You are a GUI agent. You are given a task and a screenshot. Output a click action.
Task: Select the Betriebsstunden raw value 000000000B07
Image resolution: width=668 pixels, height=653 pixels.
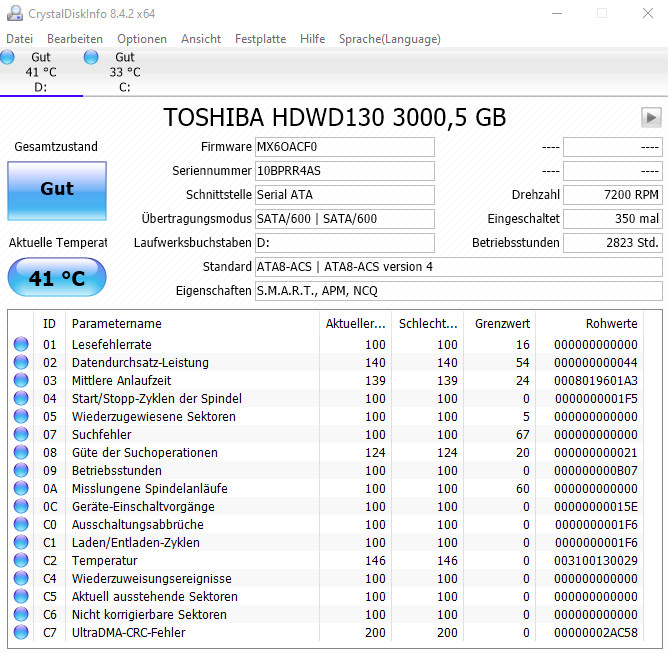coord(596,470)
